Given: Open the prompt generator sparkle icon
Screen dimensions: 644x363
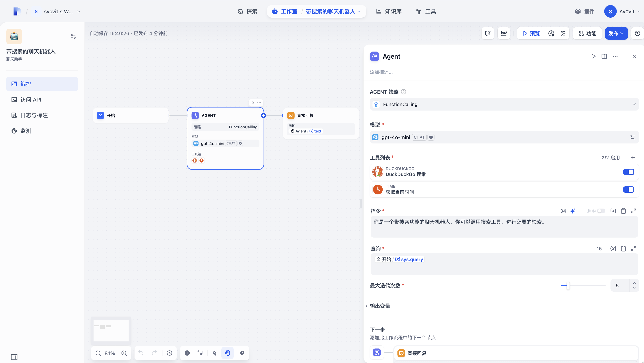Looking at the screenshot, I should coord(573,211).
